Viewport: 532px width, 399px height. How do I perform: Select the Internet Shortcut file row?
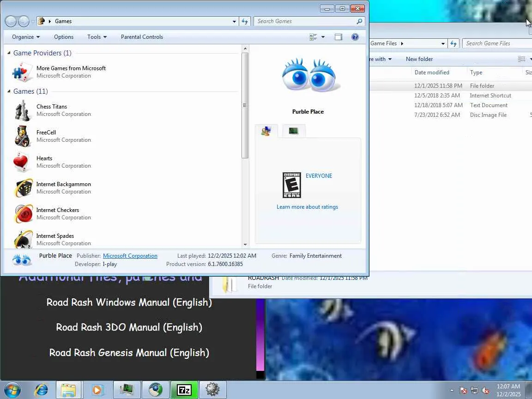pos(451,96)
